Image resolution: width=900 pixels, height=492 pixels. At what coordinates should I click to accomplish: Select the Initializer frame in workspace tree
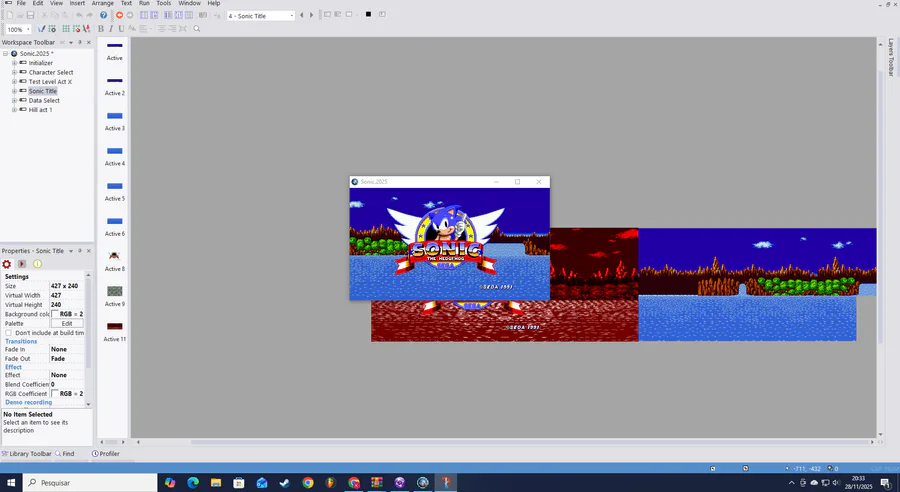click(41, 63)
